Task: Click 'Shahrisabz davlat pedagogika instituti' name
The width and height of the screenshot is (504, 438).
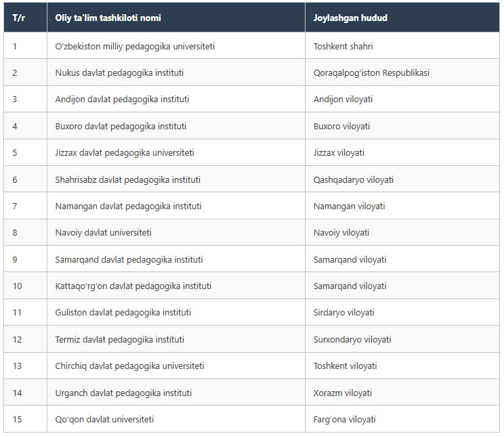Action: pos(128,179)
